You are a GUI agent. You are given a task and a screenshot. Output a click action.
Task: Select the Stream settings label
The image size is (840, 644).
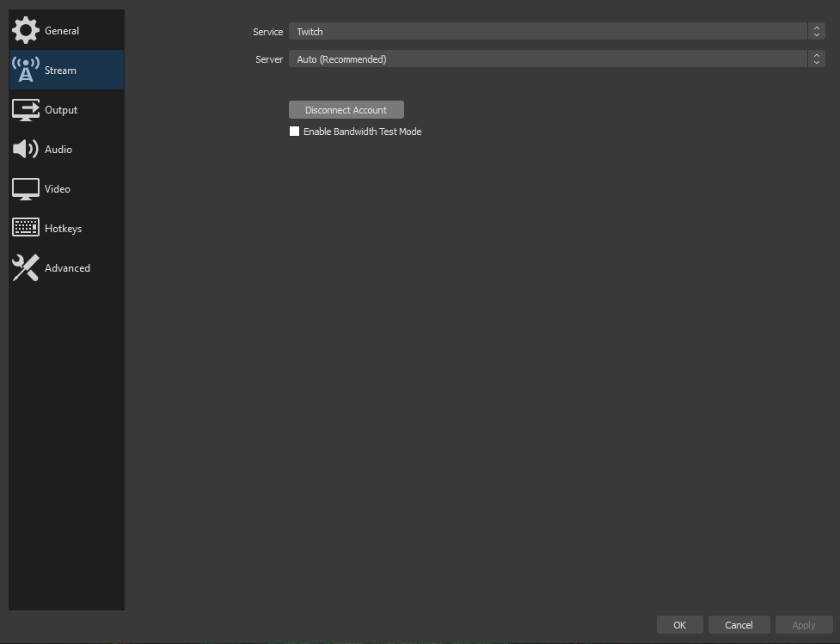(60, 71)
